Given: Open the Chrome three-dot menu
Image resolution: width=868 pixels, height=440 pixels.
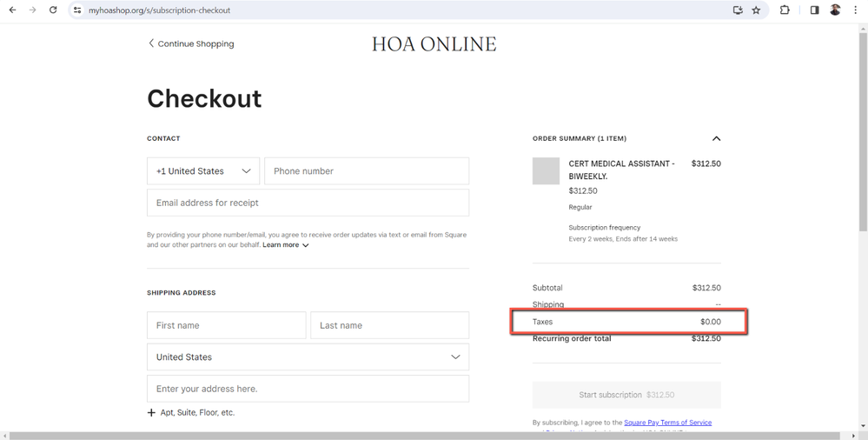Looking at the screenshot, I should tap(855, 10).
